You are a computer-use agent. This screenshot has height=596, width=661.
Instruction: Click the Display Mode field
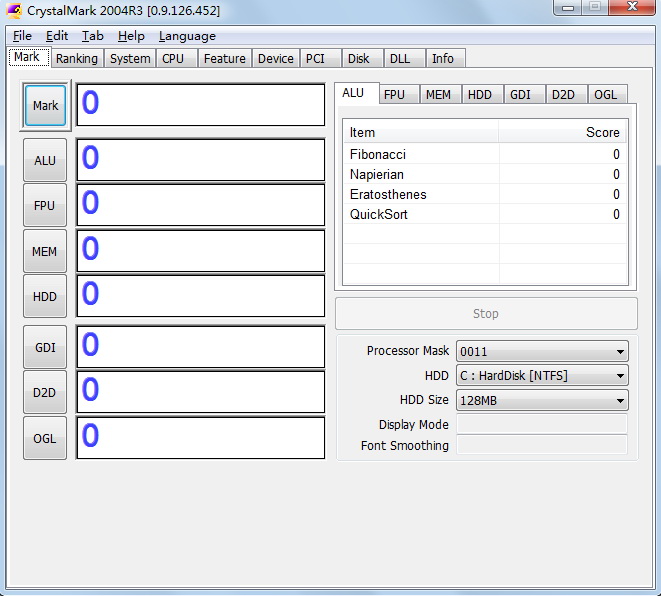tap(542, 424)
